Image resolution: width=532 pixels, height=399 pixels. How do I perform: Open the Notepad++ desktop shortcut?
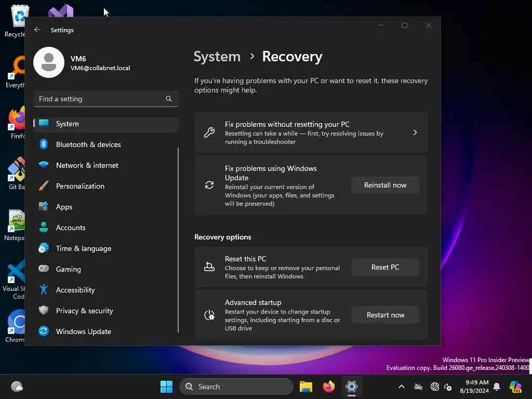pos(15,225)
